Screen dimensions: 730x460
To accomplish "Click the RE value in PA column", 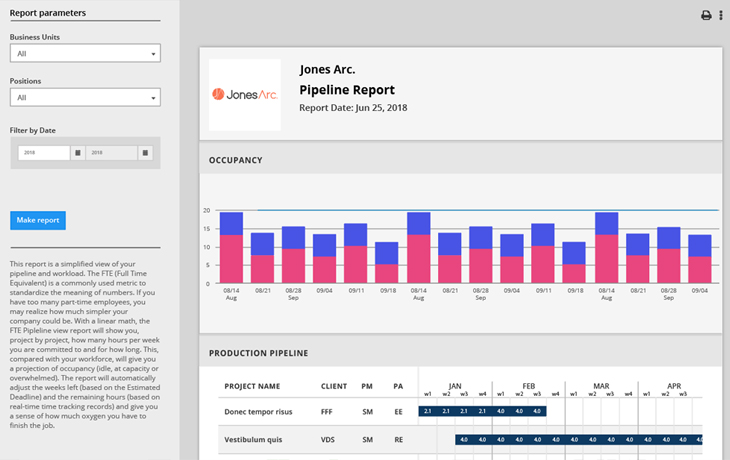I will (x=399, y=440).
